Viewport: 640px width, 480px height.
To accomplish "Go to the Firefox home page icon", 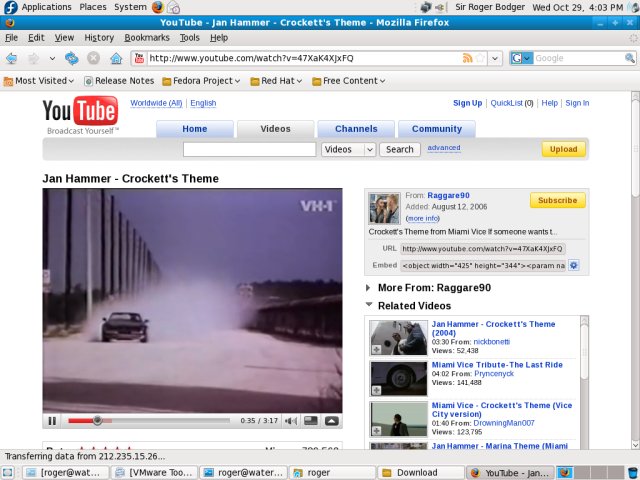I will 116,58.
